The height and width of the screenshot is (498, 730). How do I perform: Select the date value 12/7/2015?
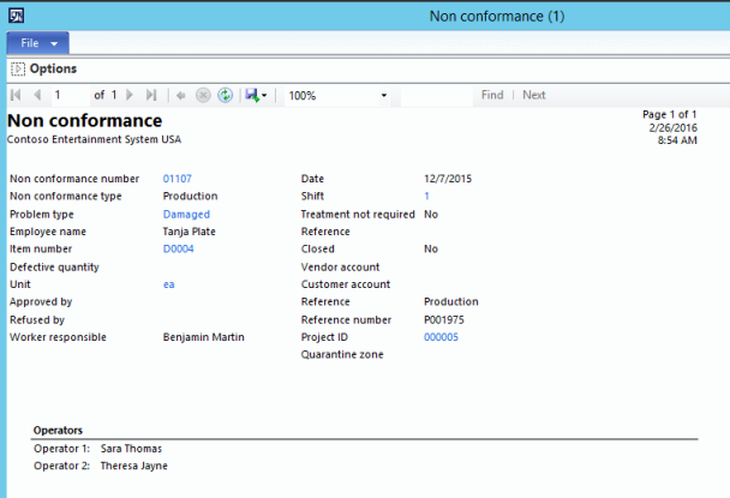(447, 179)
